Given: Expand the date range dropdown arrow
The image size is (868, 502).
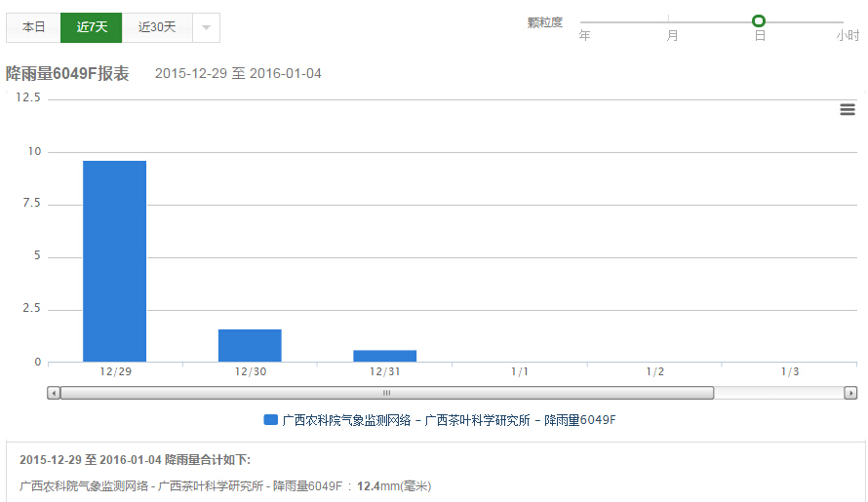Looking at the screenshot, I should [206, 27].
